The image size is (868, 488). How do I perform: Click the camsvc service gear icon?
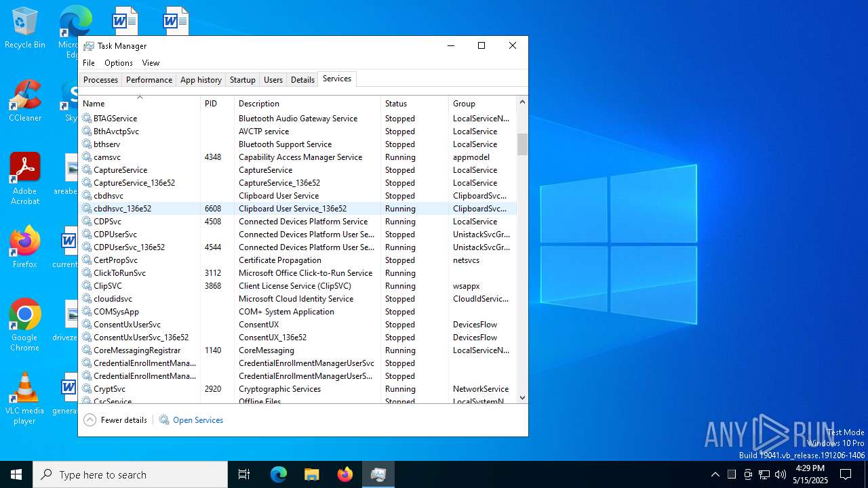[x=87, y=157]
